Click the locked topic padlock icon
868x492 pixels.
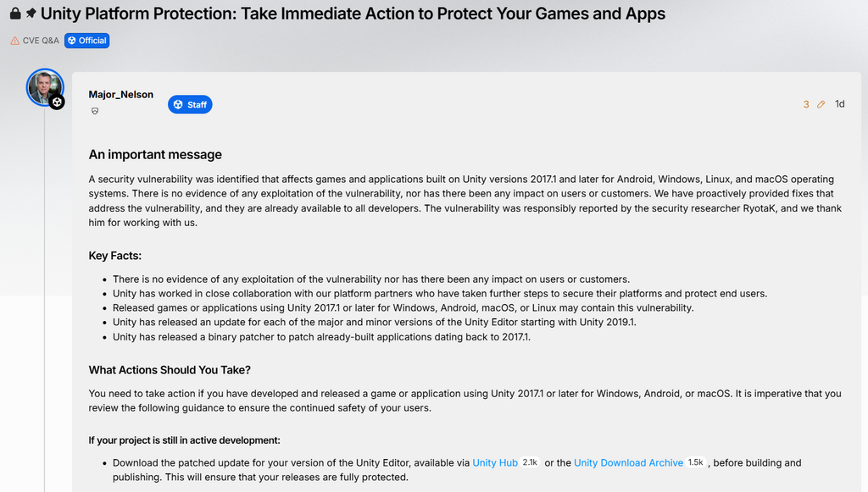[x=15, y=14]
